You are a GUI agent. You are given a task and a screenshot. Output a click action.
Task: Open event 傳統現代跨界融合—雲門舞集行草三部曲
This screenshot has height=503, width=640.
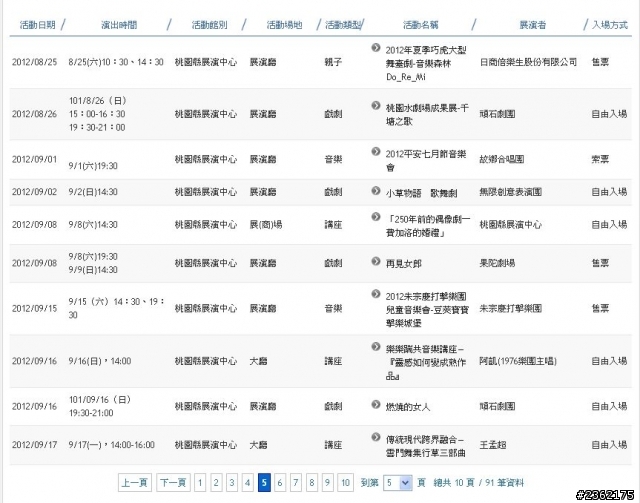(x=425, y=446)
